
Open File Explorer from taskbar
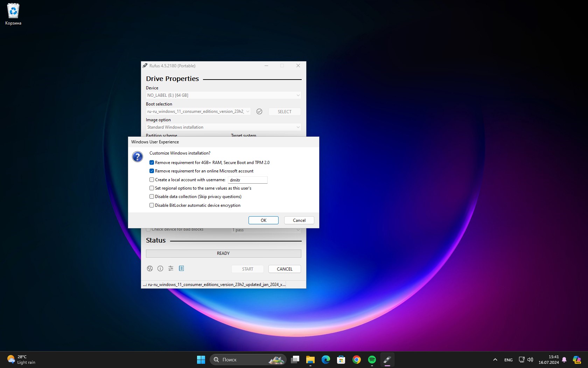[x=310, y=360]
